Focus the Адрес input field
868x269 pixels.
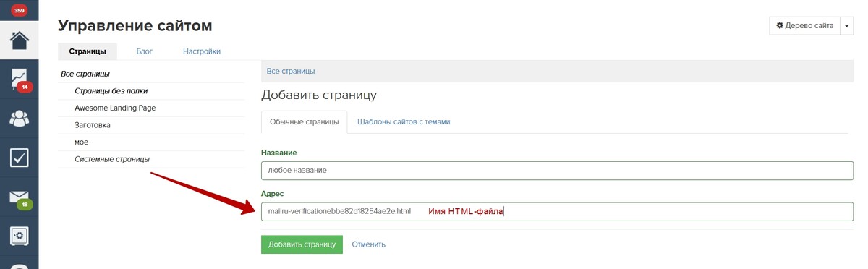pos(557,211)
